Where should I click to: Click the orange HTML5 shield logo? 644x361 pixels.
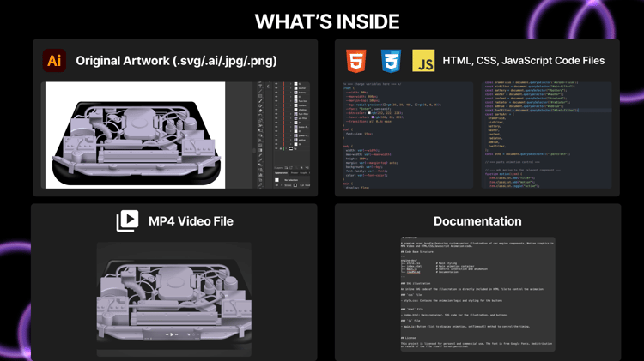(x=356, y=61)
